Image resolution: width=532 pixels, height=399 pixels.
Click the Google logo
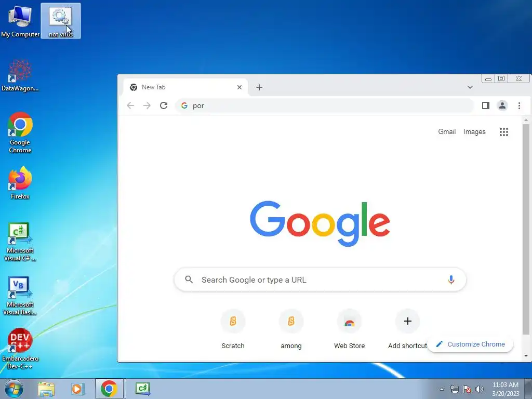[x=320, y=223]
